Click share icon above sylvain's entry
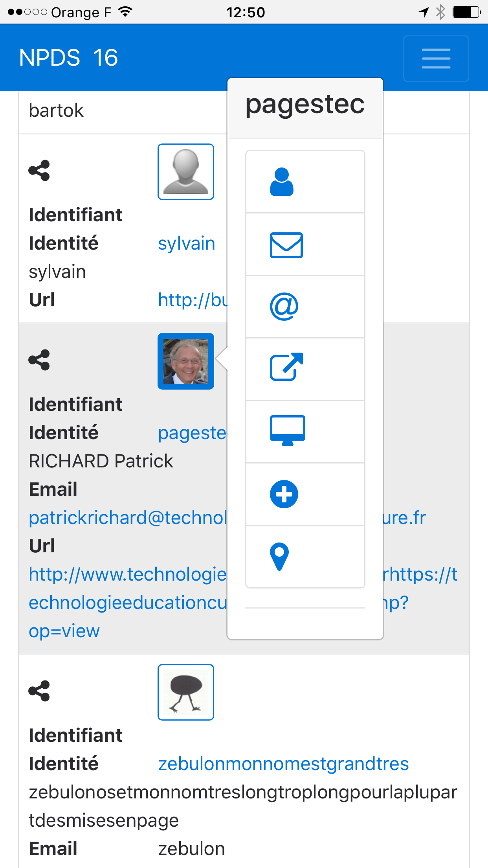 (39, 170)
